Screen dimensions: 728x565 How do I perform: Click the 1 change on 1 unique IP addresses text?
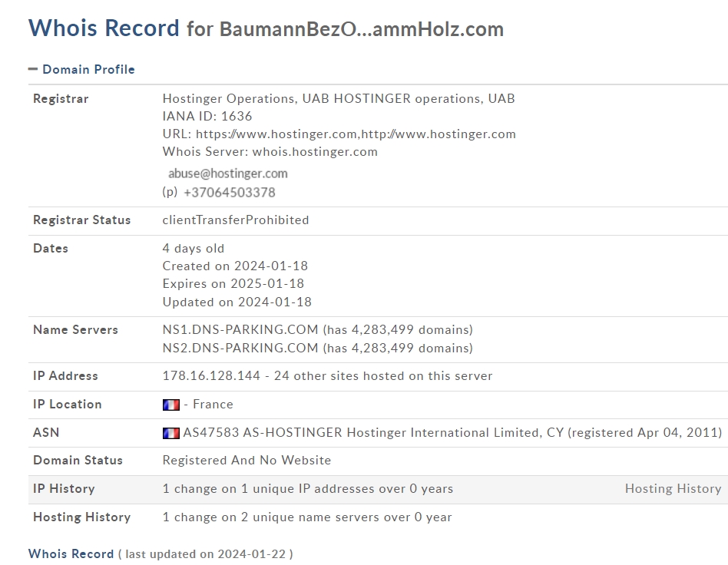tap(307, 489)
